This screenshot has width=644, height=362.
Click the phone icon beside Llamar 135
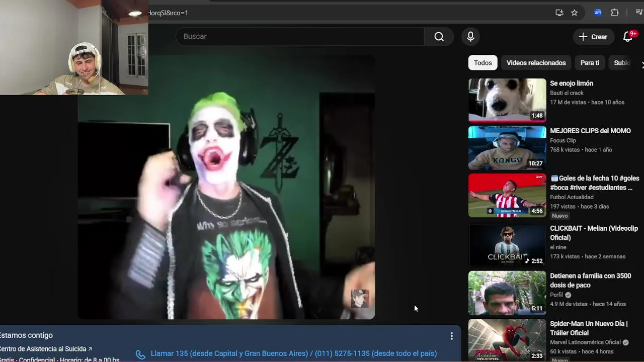141,354
